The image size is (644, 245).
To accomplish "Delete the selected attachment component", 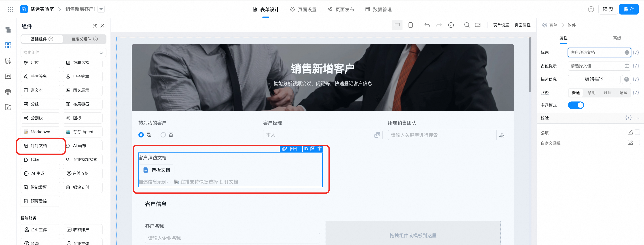I will 320,149.
